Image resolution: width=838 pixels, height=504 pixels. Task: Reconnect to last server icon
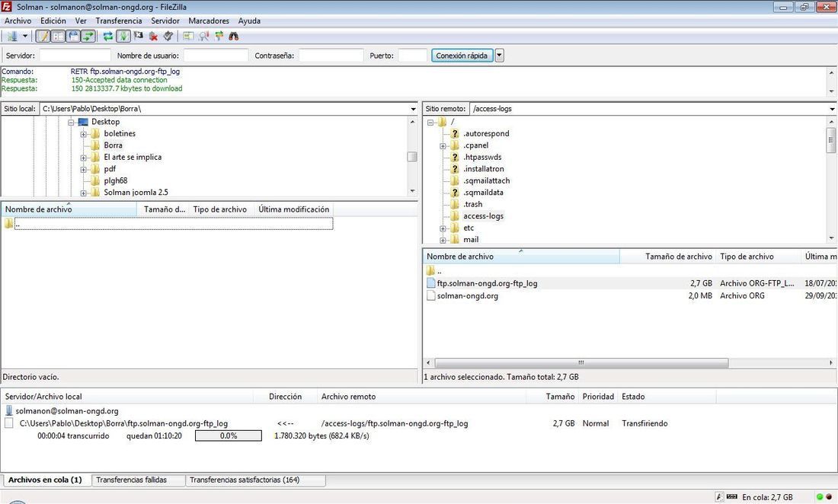(x=168, y=37)
